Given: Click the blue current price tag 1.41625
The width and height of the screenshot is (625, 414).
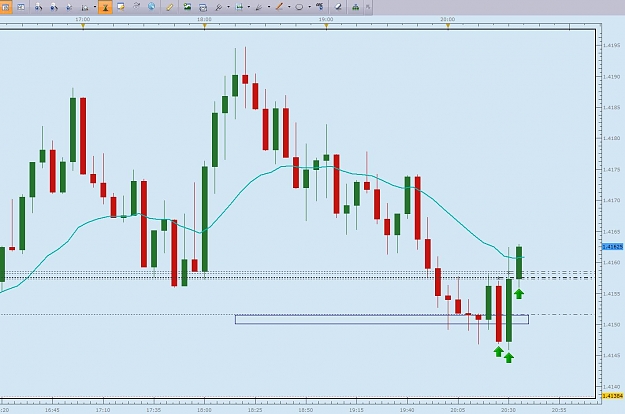Looking at the screenshot, I should point(613,247).
